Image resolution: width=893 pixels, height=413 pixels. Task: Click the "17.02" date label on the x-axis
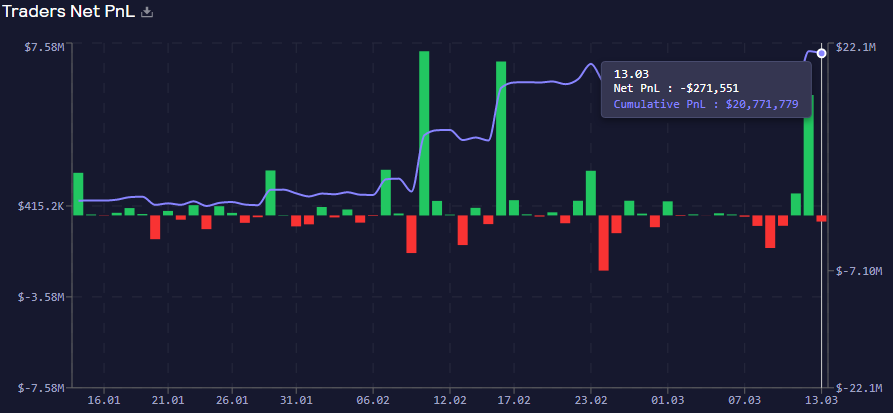tap(514, 400)
